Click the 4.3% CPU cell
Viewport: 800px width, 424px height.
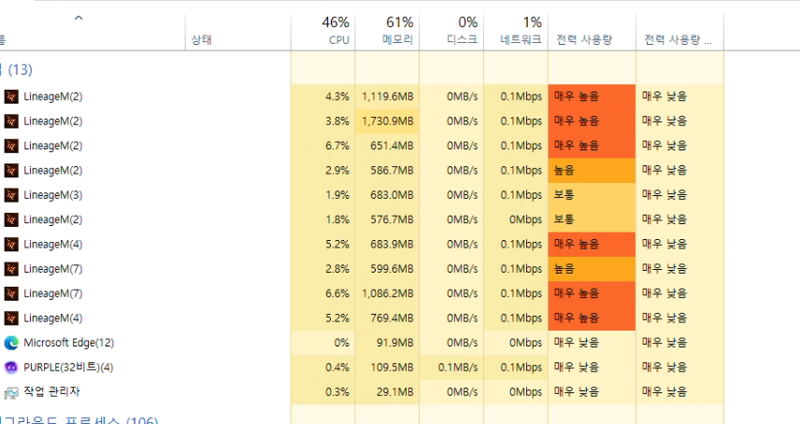point(323,96)
